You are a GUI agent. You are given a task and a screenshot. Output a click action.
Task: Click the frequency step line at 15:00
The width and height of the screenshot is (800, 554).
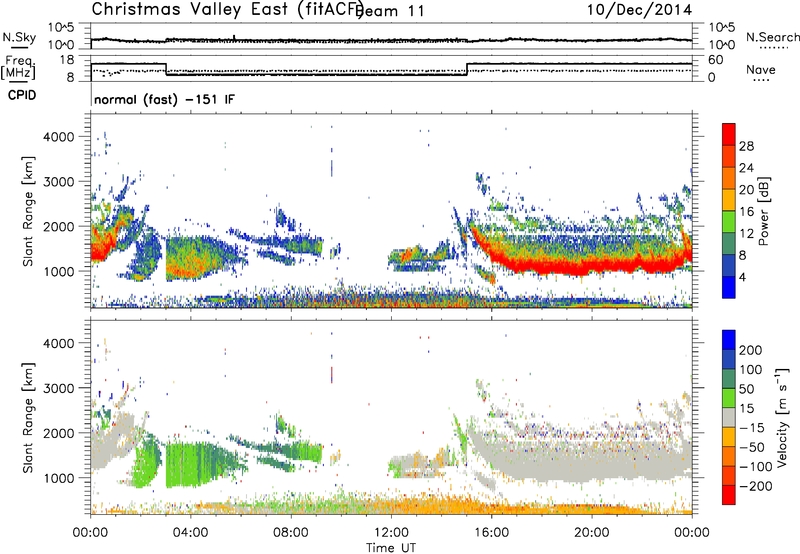pos(467,69)
